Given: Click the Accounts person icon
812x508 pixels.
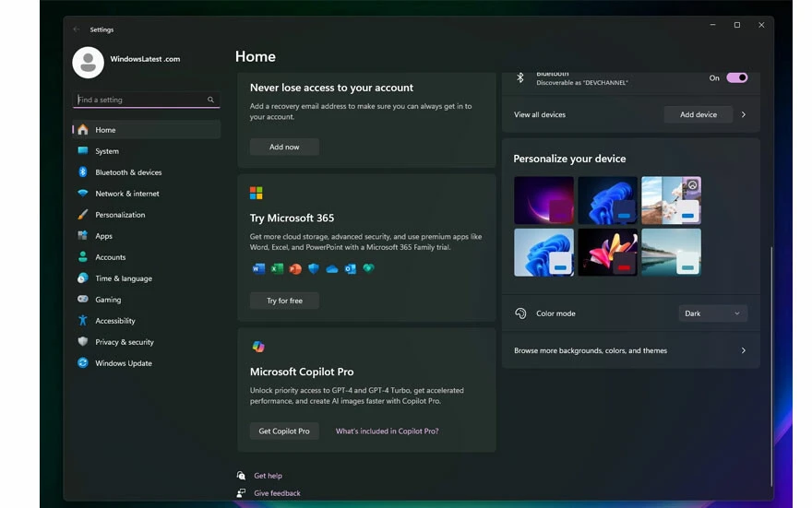Looking at the screenshot, I should [83, 256].
